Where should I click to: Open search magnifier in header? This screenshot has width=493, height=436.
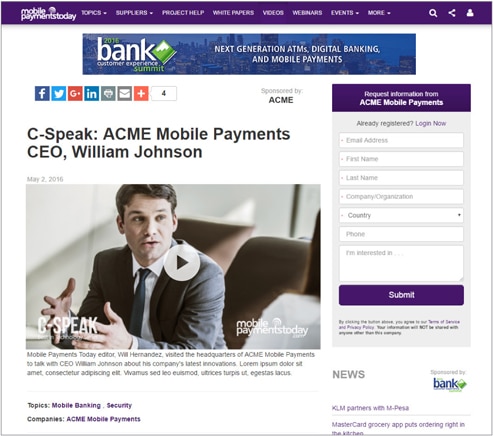(433, 13)
